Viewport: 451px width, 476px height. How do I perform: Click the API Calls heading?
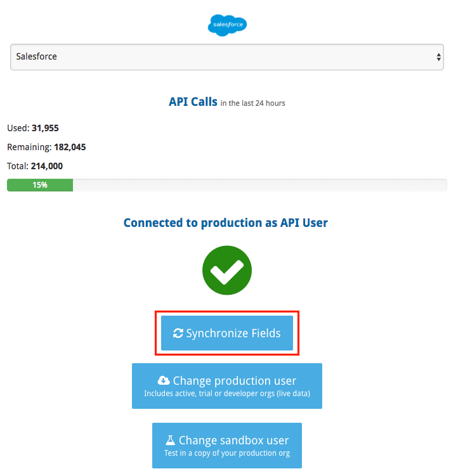pos(193,101)
